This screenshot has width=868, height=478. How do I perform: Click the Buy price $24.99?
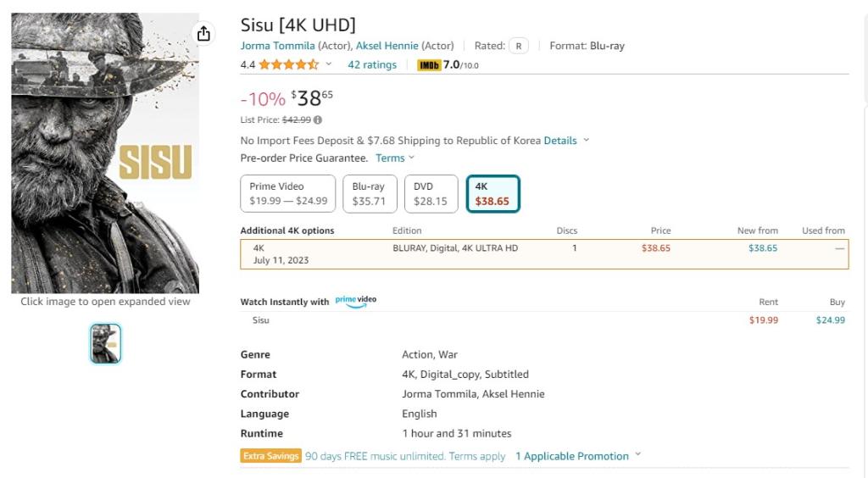(x=830, y=320)
